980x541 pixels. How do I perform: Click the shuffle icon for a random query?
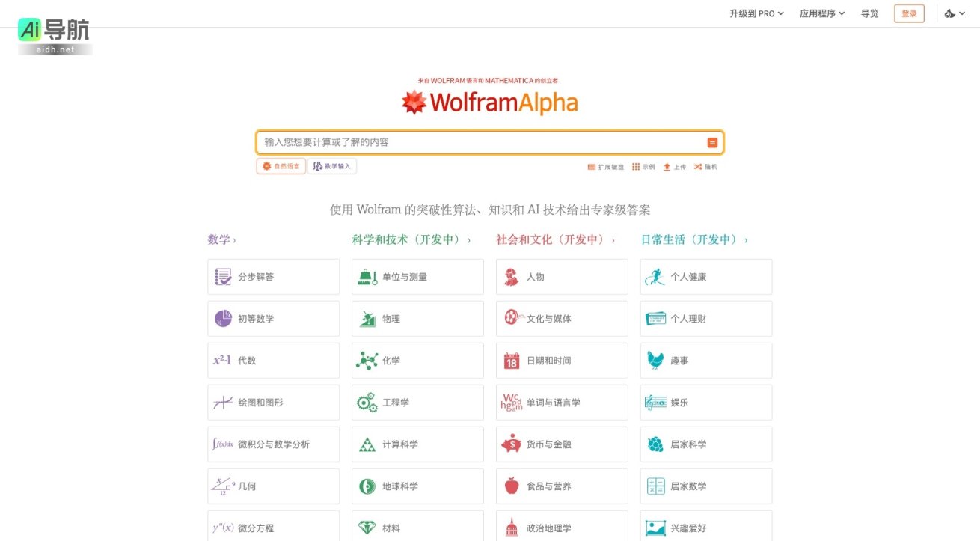click(696, 167)
